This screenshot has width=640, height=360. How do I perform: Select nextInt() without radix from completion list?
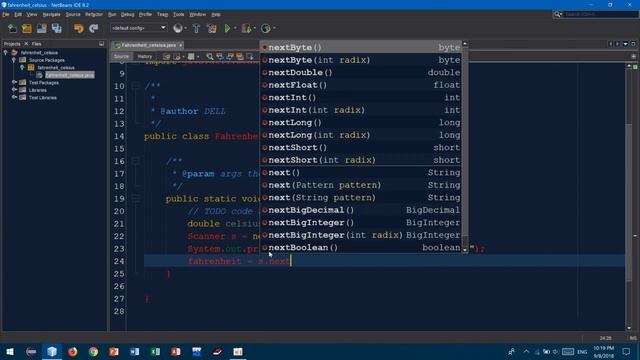pyautogui.click(x=361, y=98)
